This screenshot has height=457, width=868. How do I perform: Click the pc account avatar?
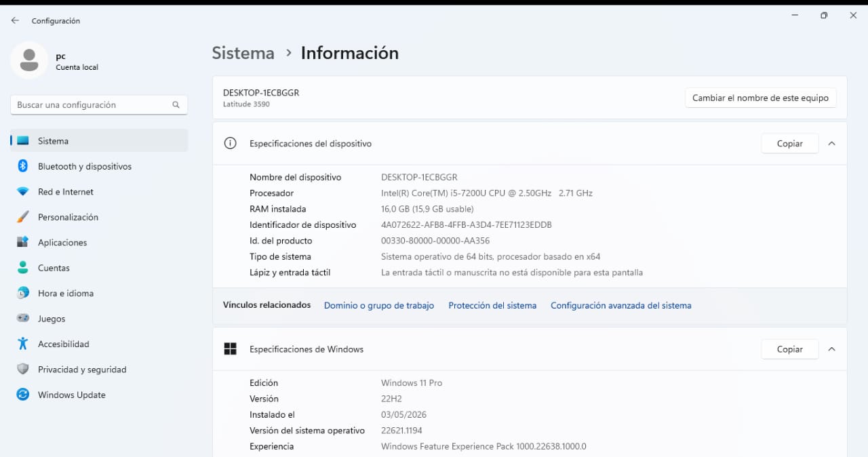29,60
